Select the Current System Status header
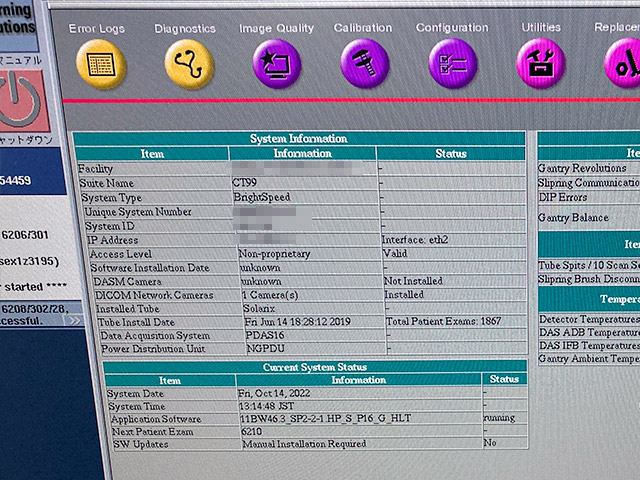The image size is (640, 480). coord(313,367)
